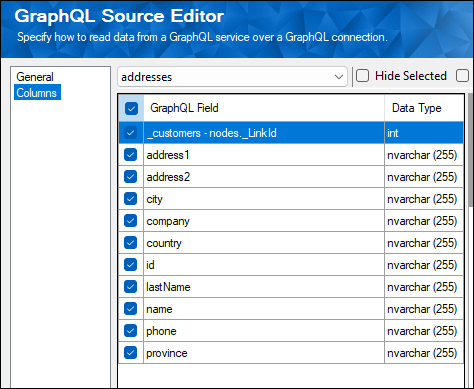Click the int data type cell
Screen dimensions: 474x389
424,133
